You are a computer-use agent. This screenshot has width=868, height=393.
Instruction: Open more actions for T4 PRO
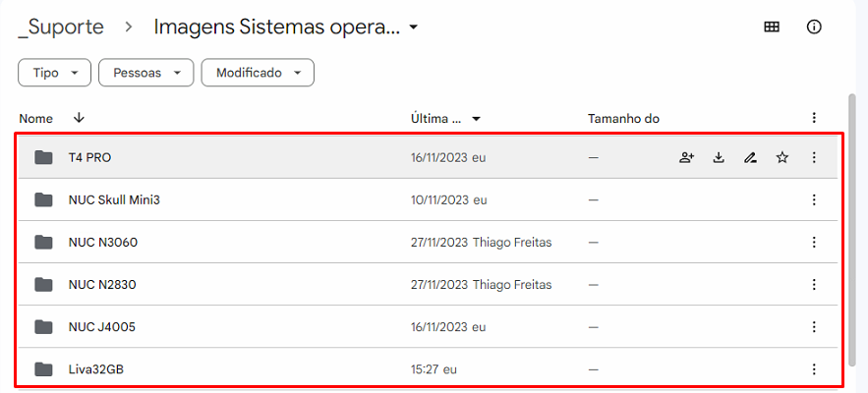(814, 158)
